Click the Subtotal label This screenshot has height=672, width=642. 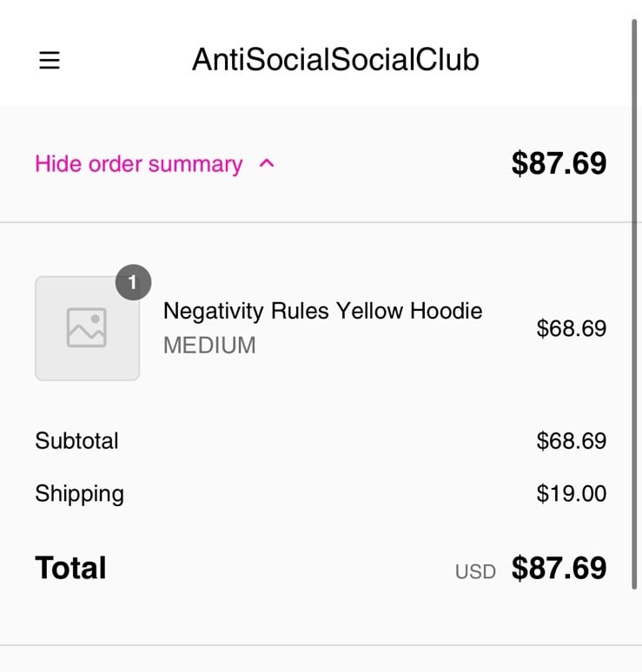tap(76, 440)
